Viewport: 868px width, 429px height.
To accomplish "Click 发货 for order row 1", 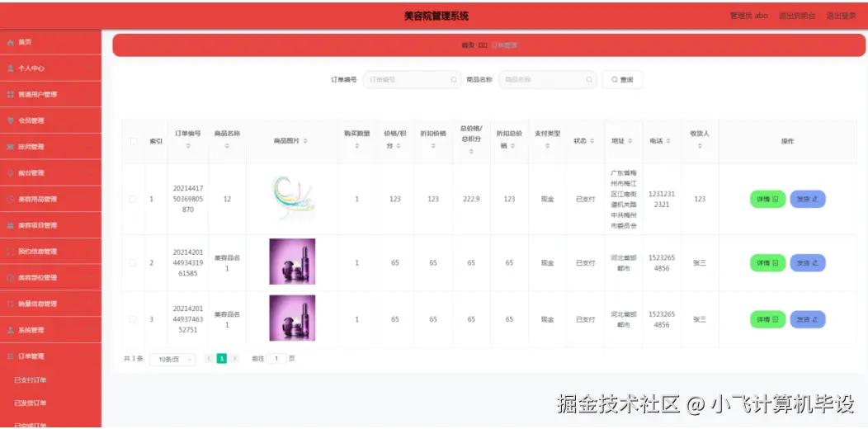I will [x=807, y=200].
